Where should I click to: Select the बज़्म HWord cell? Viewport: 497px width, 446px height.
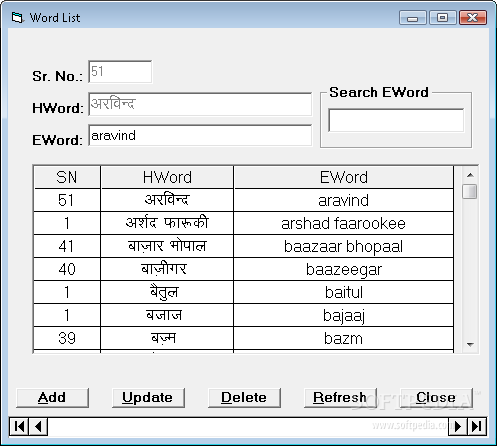(167, 338)
